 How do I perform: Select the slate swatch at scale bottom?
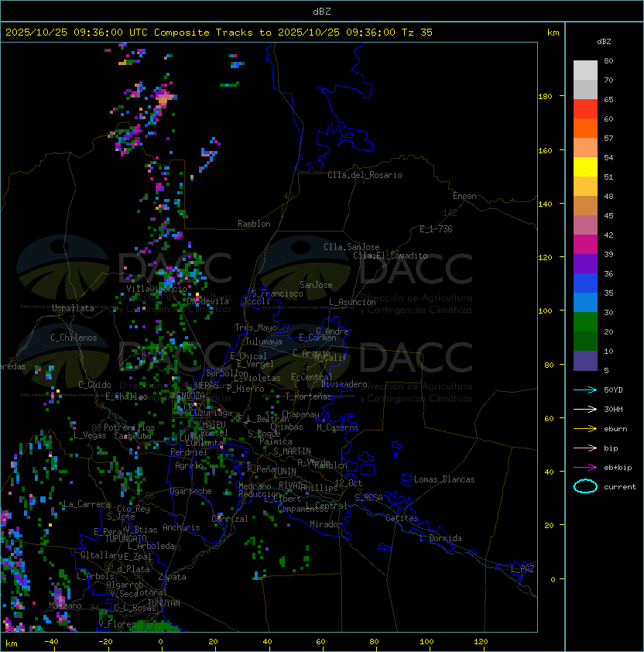[x=585, y=361]
